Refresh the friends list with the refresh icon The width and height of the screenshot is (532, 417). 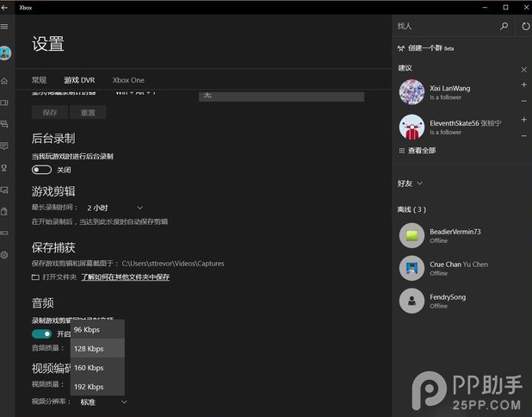click(x=525, y=27)
